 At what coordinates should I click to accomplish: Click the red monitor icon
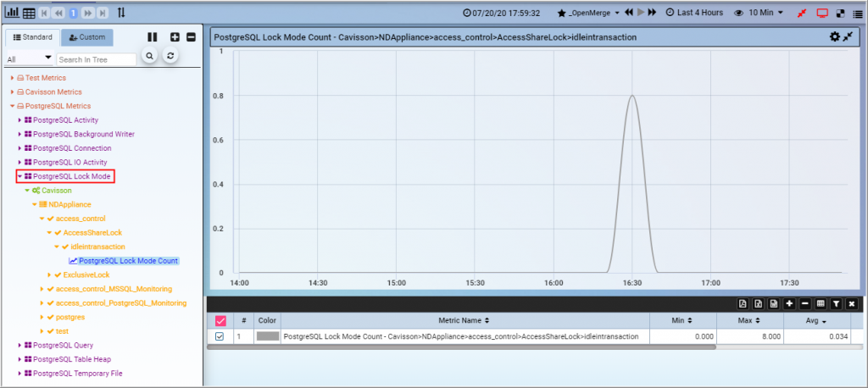pyautogui.click(x=822, y=14)
